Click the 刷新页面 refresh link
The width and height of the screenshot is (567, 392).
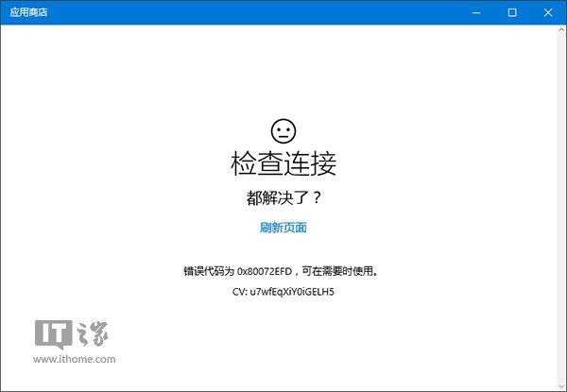click(x=283, y=228)
